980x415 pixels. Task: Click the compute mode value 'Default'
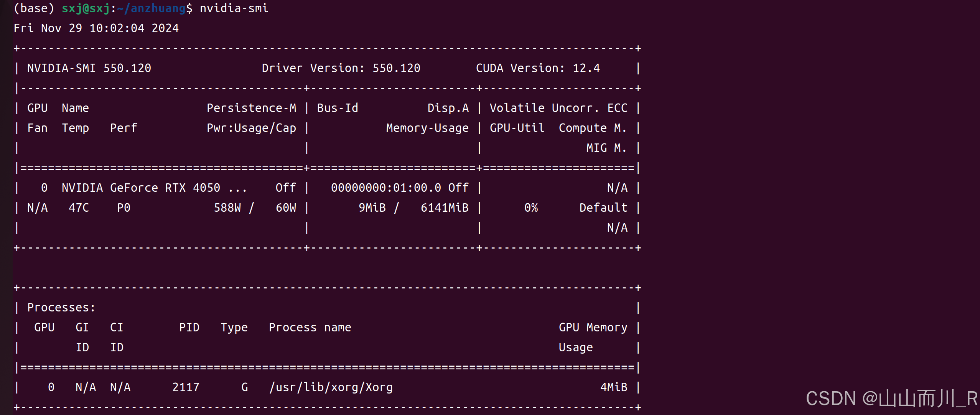tap(603, 207)
